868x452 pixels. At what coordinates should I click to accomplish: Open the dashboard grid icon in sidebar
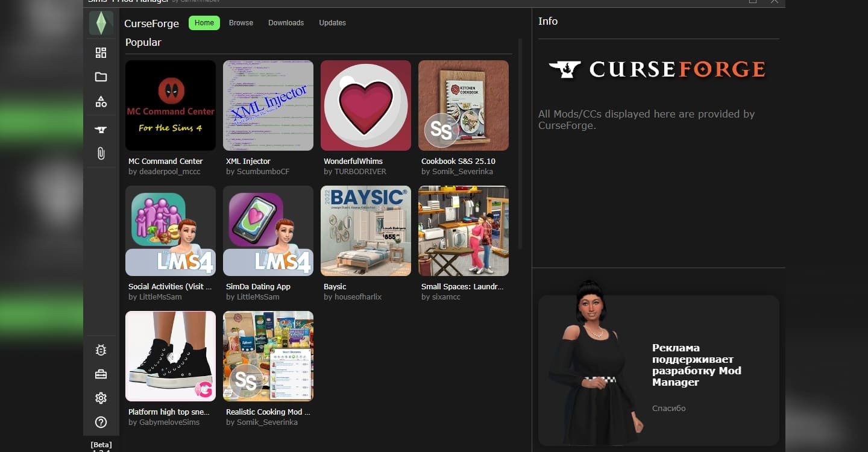click(x=101, y=52)
